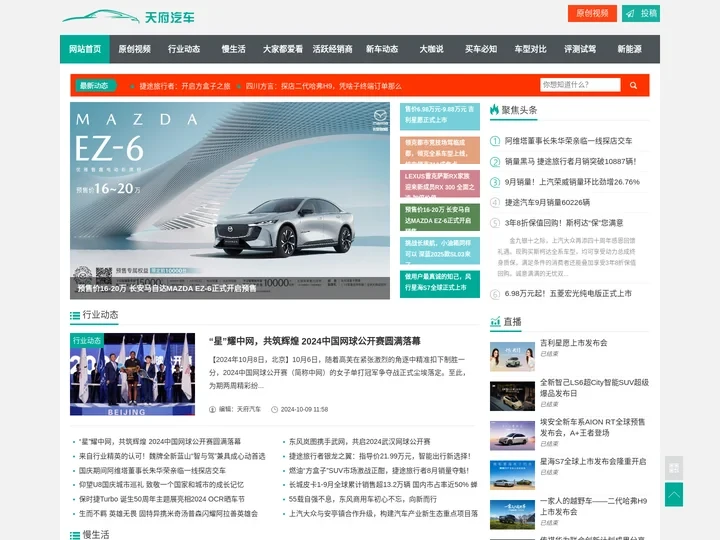
Task: Open ticker news 捷途旅行者：开启方盒子之旅
Action: click(185, 86)
